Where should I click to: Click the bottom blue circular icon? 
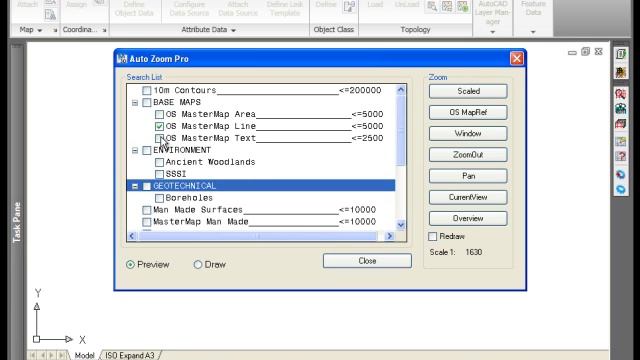[621, 189]
